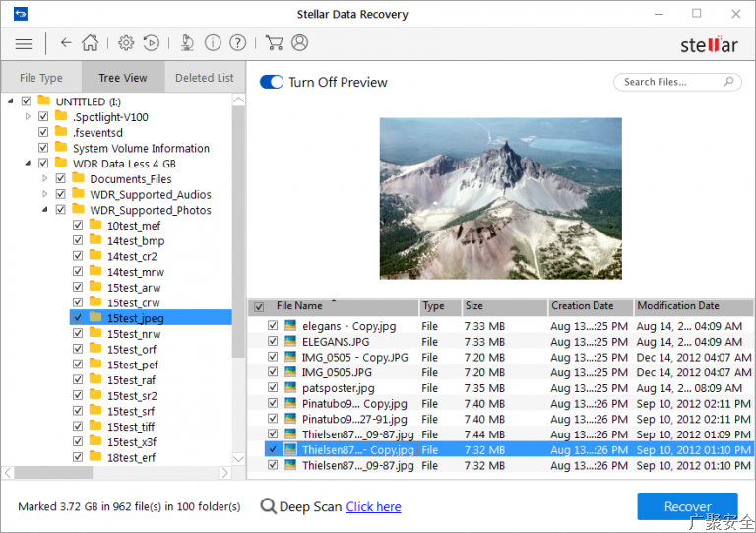Toggle the Turn Off Preview switch
The image size is (756, 533).
pyautogui.click(x=272, y=82)
